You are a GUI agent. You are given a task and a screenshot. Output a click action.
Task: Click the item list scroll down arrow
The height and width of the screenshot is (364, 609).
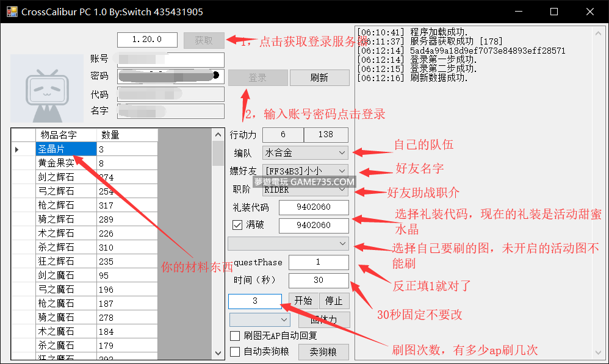(x=218, y=353)
